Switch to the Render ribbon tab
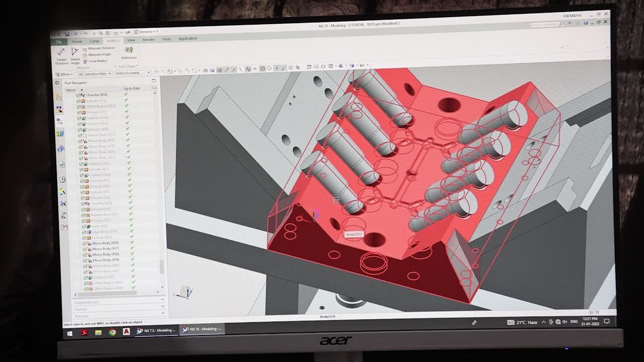 point(148,40)
